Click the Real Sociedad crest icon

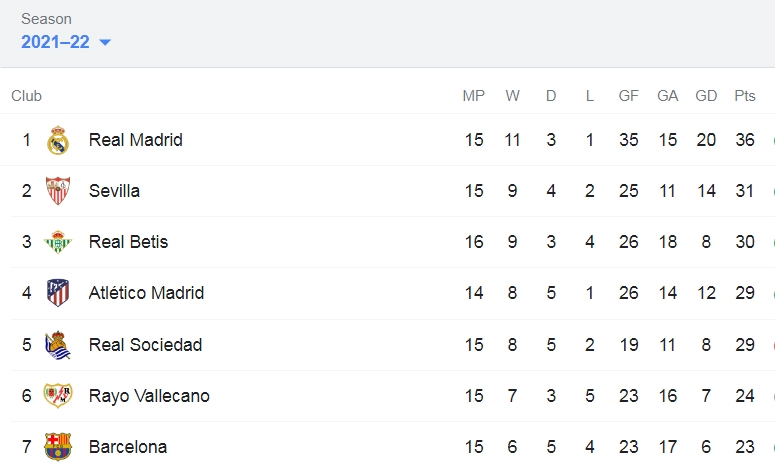58,344
